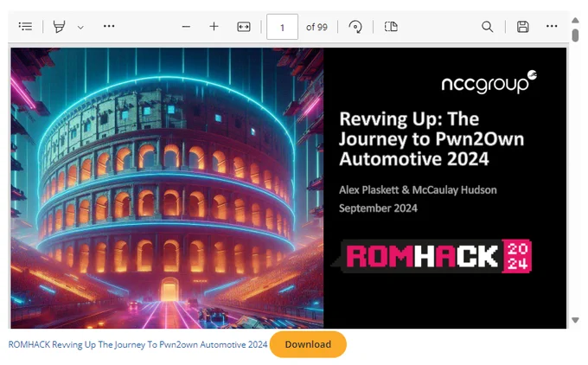This screenshot has height=365, width=588.
Task: Open more tools menu beside highlighter
Action: (x=109, y=26)
